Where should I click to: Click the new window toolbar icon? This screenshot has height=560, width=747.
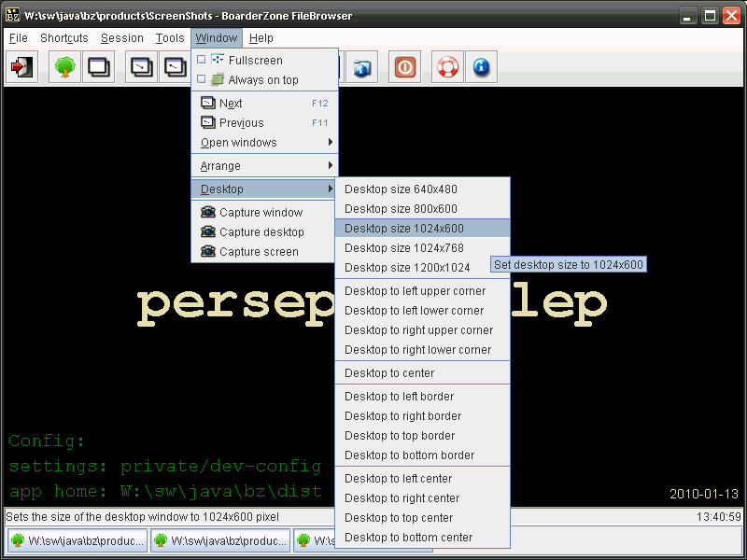(99, 67)
